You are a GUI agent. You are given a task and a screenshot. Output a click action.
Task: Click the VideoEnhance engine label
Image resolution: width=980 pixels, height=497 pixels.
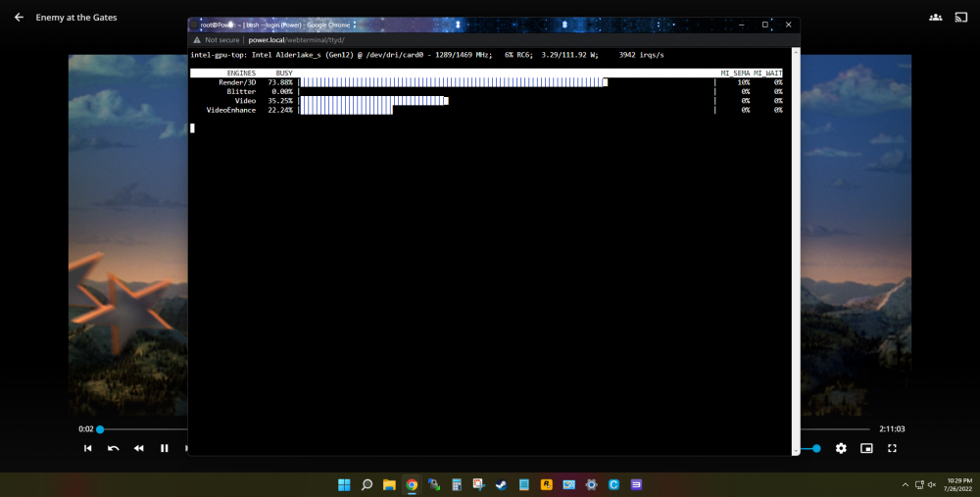click(x=230, y=110)
